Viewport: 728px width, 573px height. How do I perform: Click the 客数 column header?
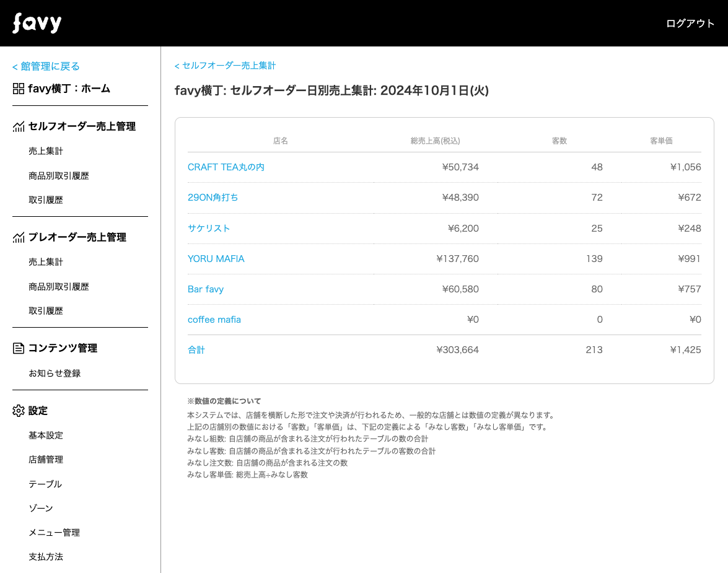559,141
